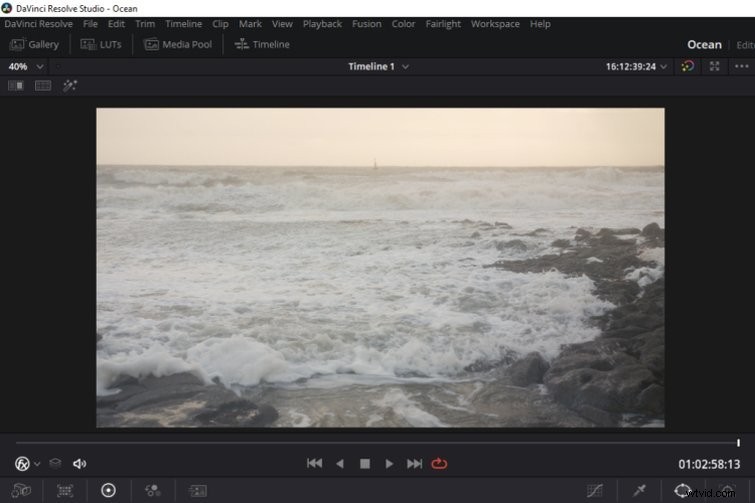Image resolution: width=755 pixels, height=503 pixels.
Task: Open the LUTs panel
Action: [101, 44]
